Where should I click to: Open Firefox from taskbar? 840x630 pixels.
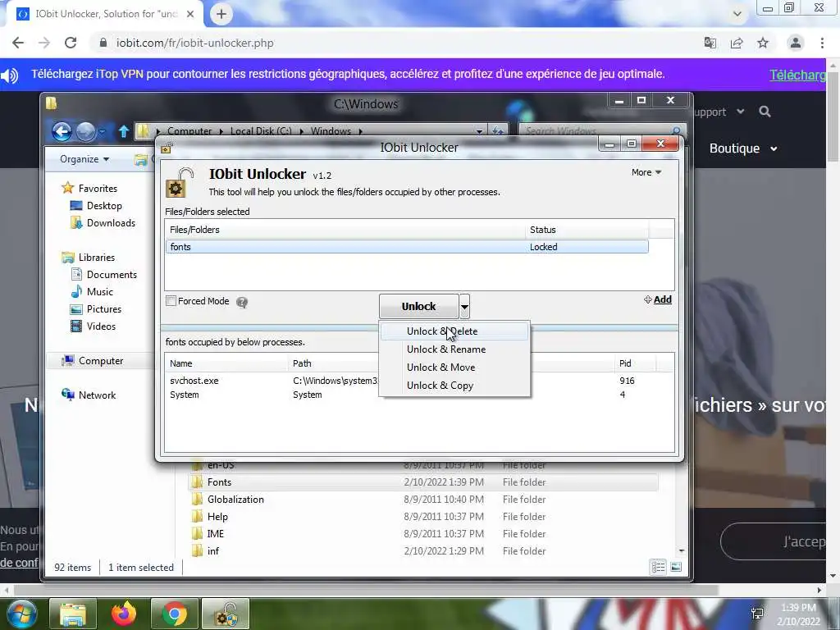(x=124, y=614)
